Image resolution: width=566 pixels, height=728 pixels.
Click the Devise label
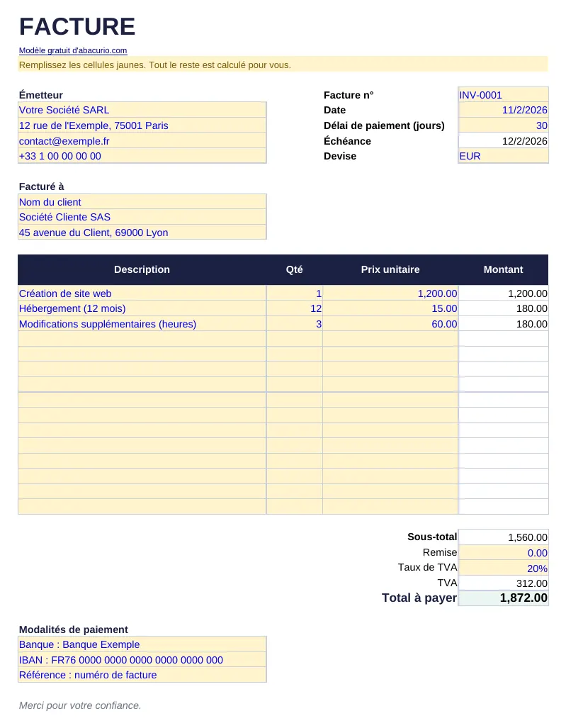340,156
